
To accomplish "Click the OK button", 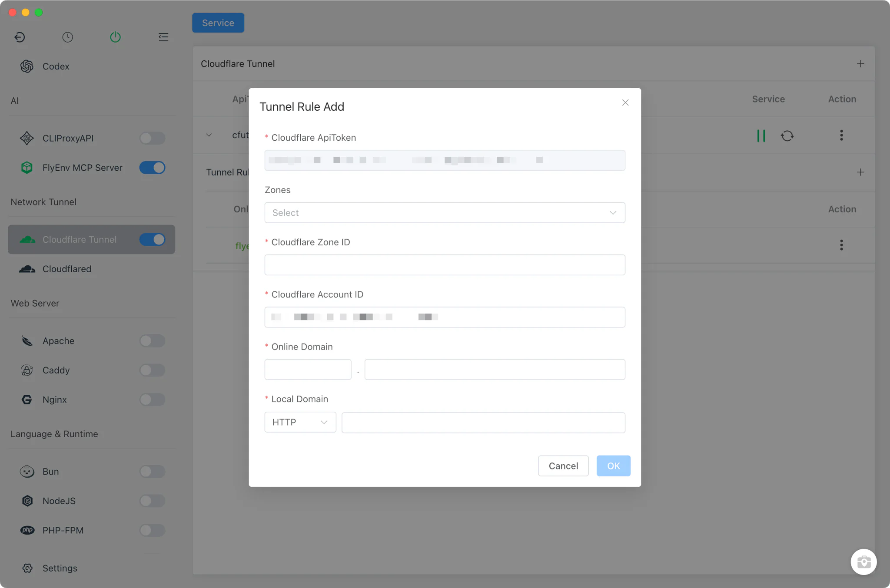I will 613,466.
